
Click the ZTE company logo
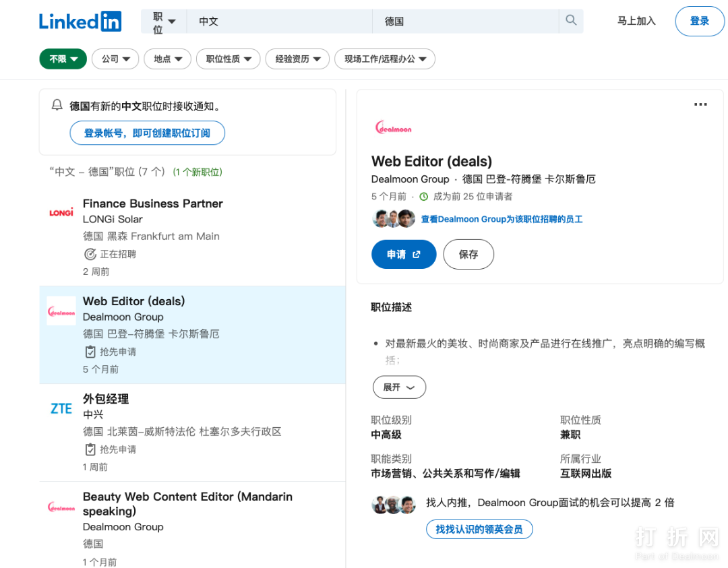(x=61, y=408)
